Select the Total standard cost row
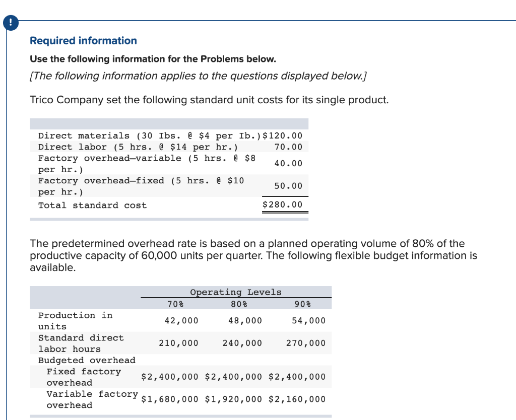 pos(92,205)
